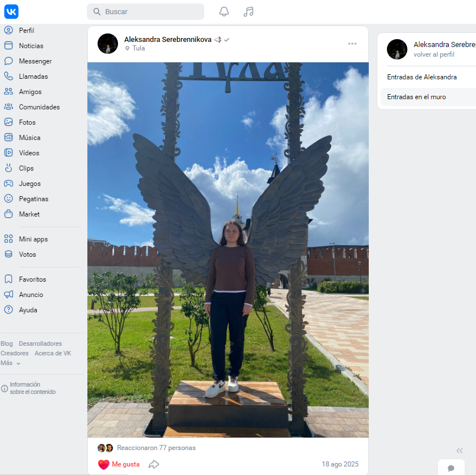This screenshot has height=475, width=476.
Task: Open author name Aleksandra Serebrennikova on post
Action: (x=167, y=40)
